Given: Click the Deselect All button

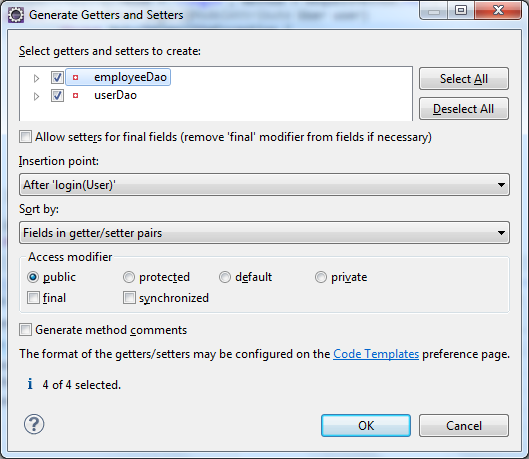Looking at the screenshot, I should click(x=464, y=109).
